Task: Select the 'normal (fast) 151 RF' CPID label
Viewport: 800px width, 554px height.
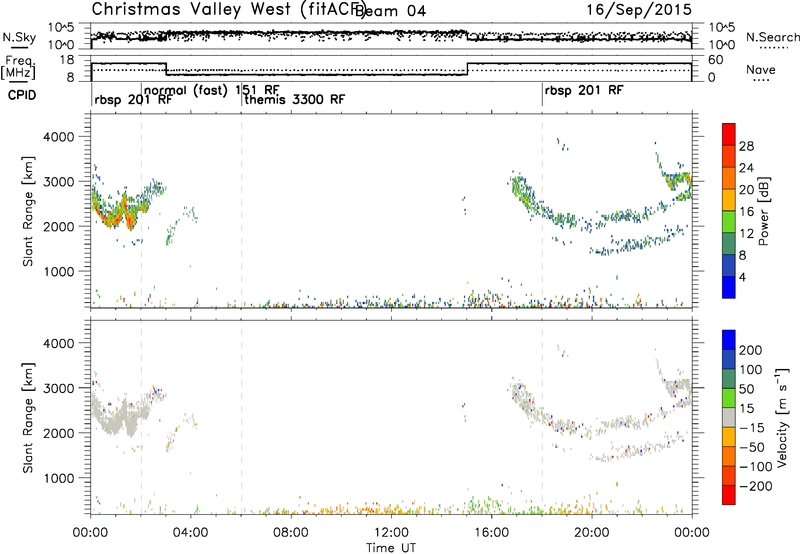Action: click(x=212, y=90)
